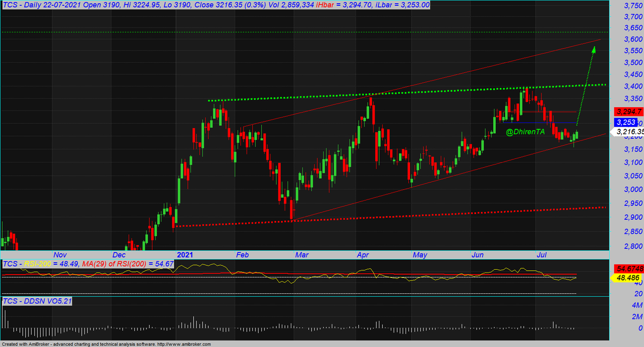Click the 2021 year label on the time axis
This screenshot has width=644, height=347.
coord(185,255)
